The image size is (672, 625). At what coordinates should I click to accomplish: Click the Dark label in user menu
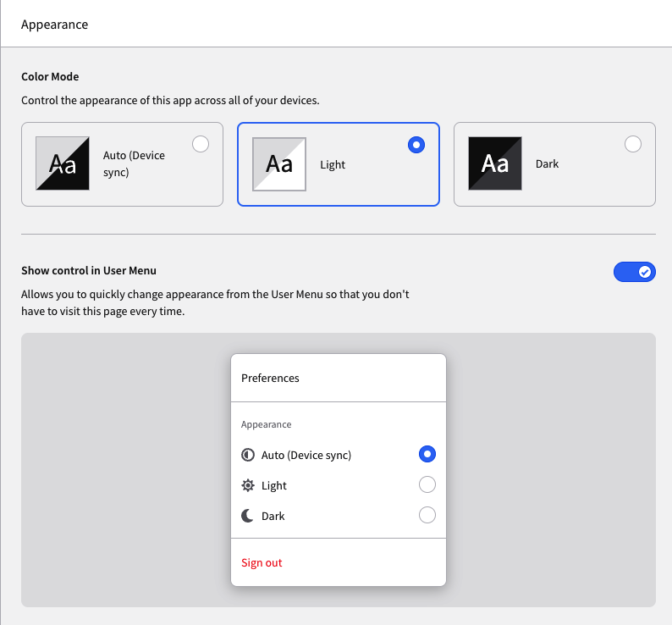pos(273,516)
